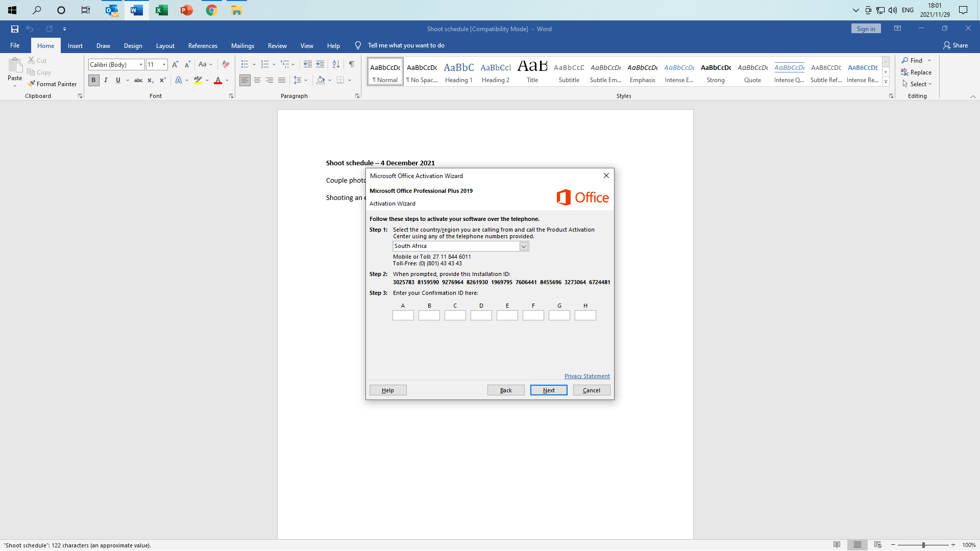Viewport: 980px width, 551px height.
Task: Open the Calibri font name dropdown
Action: 141,65
